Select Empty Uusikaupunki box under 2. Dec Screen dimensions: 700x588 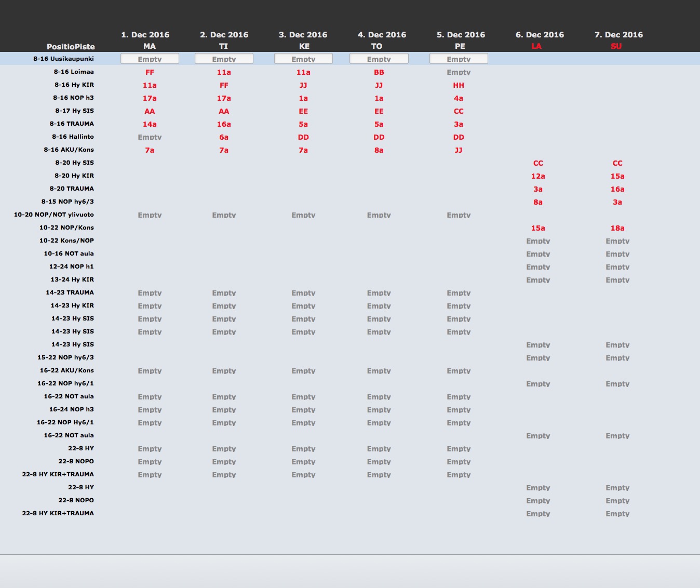(x=224, y=59)
